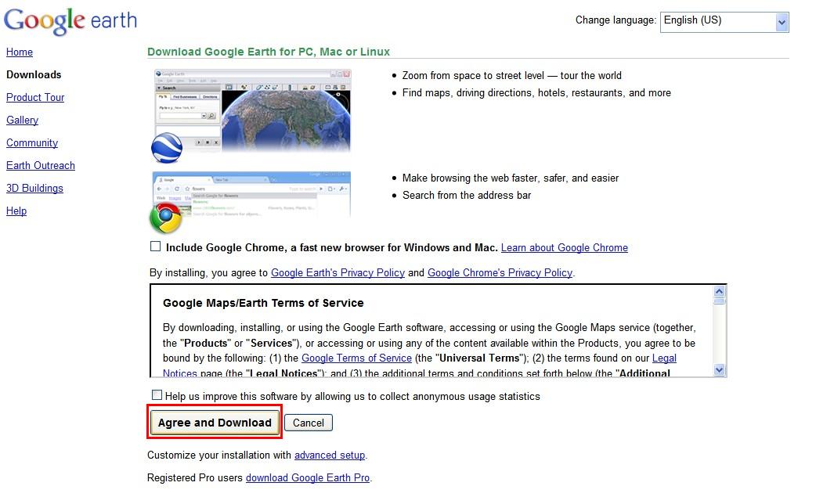Open the Earth Outreach link
Image resolution: width=816 pixels, height=504 pixels.
point(41,165)
